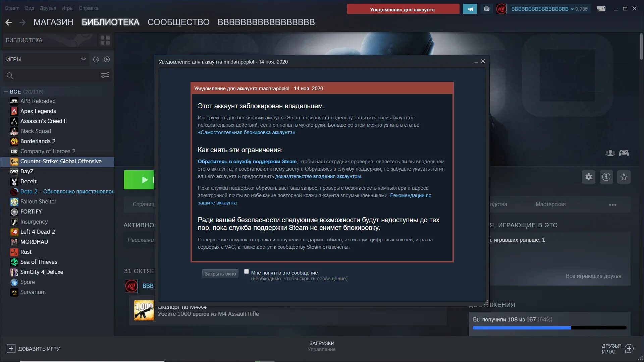
Task: Toggle library grid view icon
Action: click(105, 40)
